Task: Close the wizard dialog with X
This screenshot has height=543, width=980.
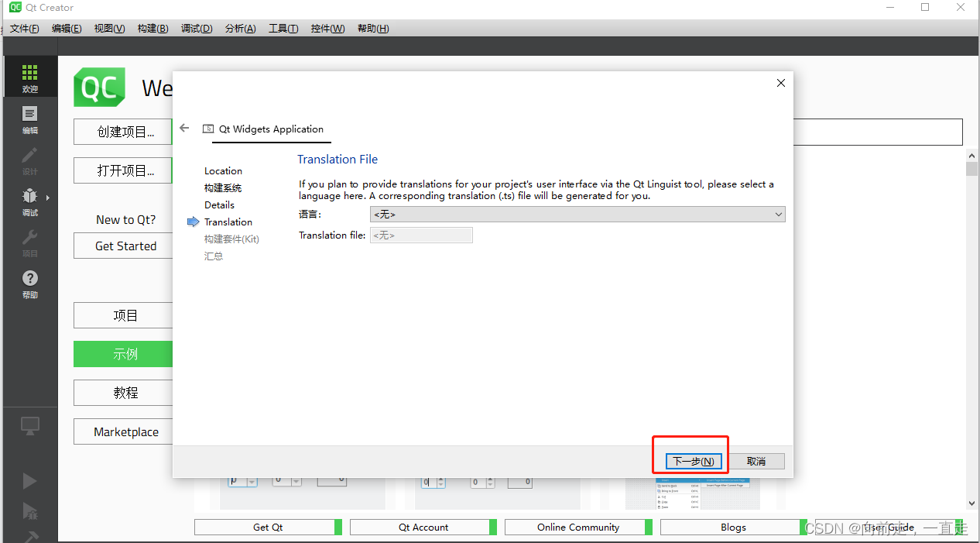Action: tap(780, 83)
